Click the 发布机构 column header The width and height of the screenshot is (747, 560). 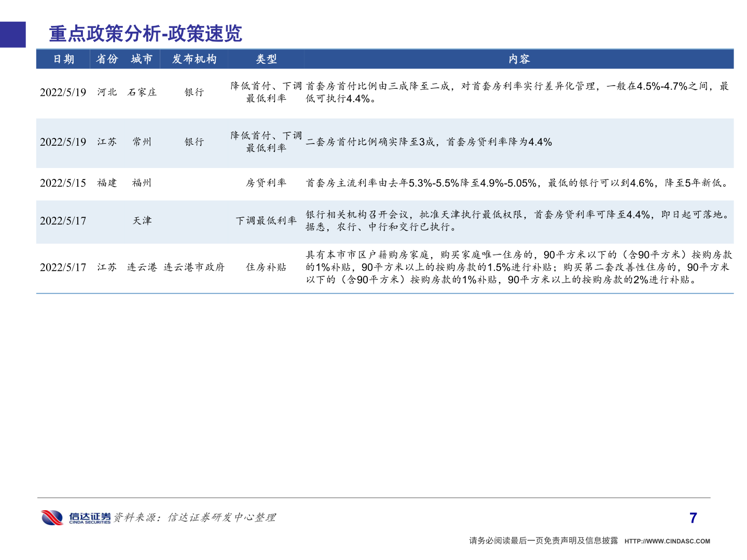pos(194,59)
